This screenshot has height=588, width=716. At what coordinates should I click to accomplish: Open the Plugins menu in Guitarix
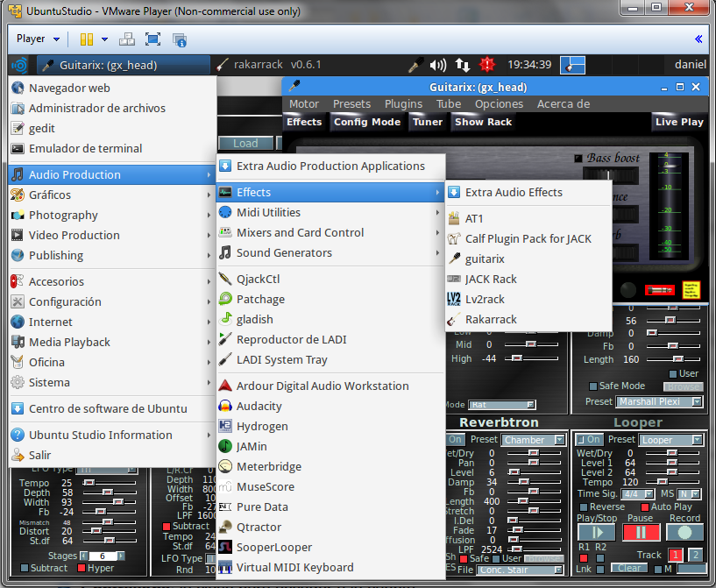[x=403, y=104]
